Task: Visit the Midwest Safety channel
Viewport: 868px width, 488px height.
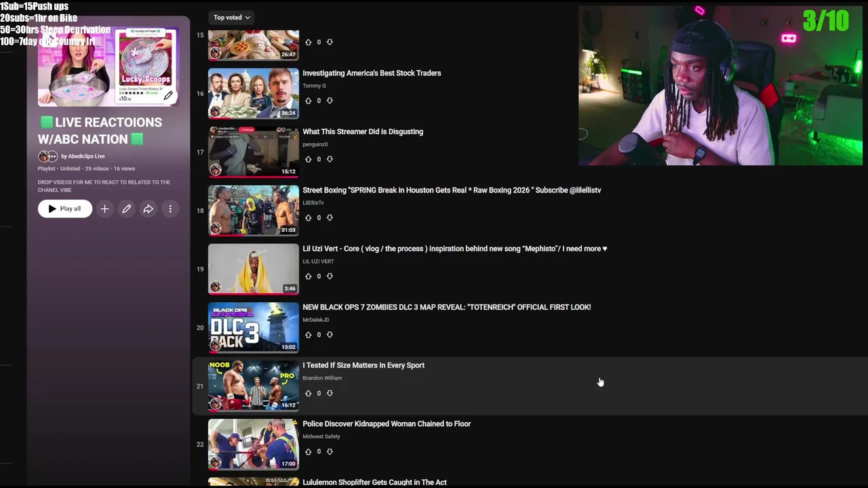Action: [x=321, y=436]
